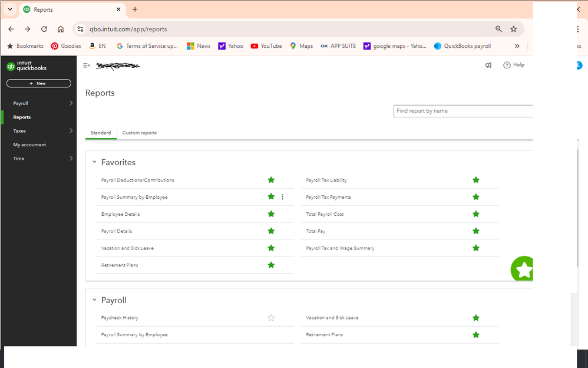Image resolution: width=588 pixels, height=368 pixels.
Task: Click the large green star floating button
Action: click(523, 270)
